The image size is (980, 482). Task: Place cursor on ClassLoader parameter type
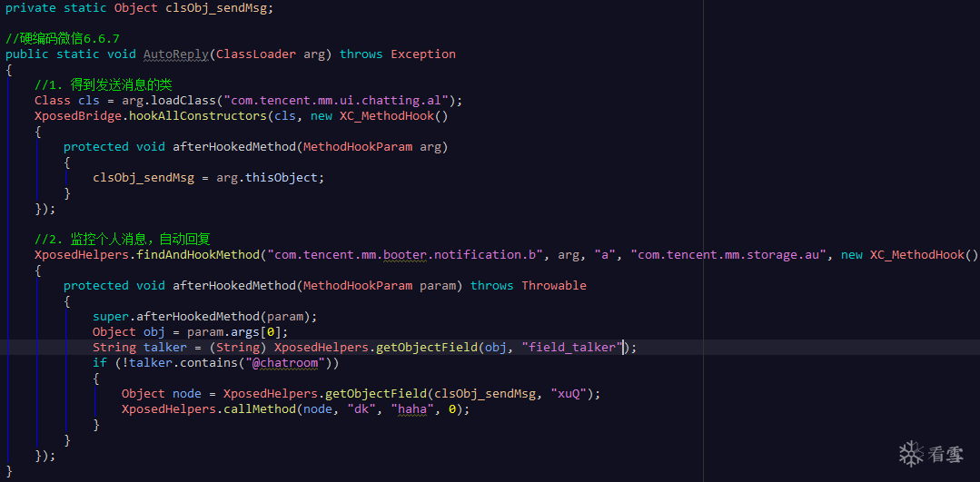click(x=255, y=54)
